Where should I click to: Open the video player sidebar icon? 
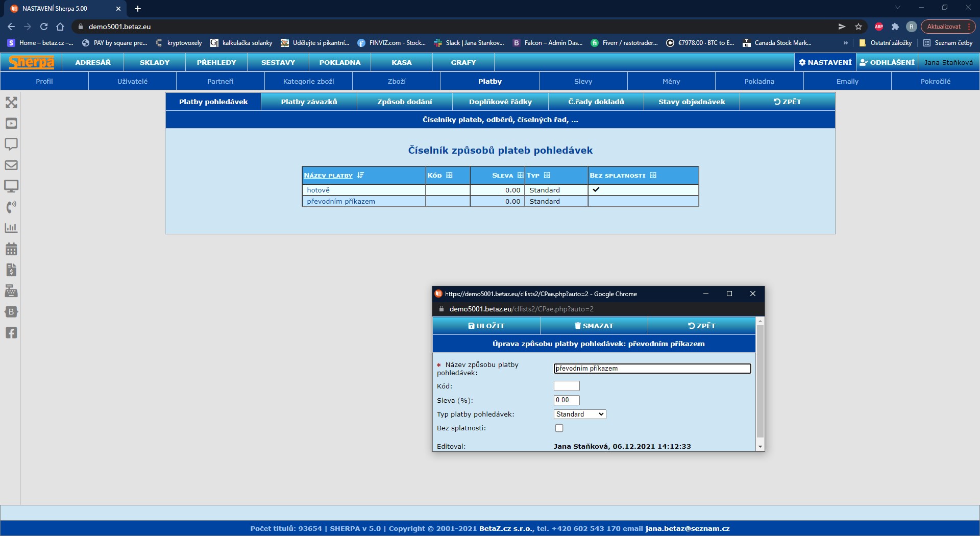point(11,124)
